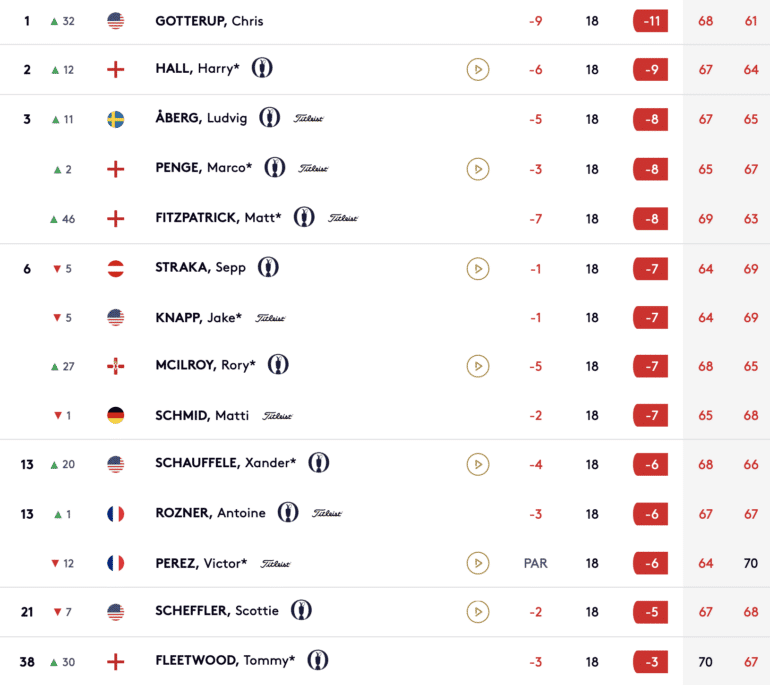
Task: Play video highlights for Harry Hall
Action: pos(477,69)
